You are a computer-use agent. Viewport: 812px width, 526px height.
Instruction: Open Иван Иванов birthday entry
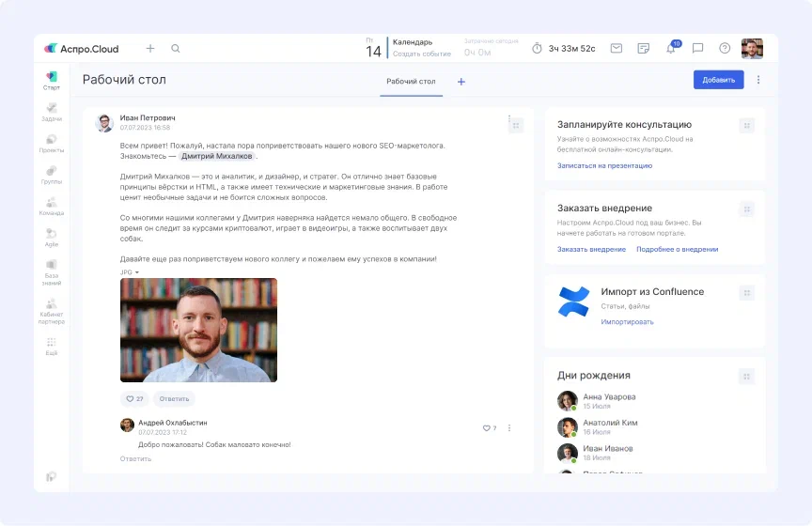point(595,453)
